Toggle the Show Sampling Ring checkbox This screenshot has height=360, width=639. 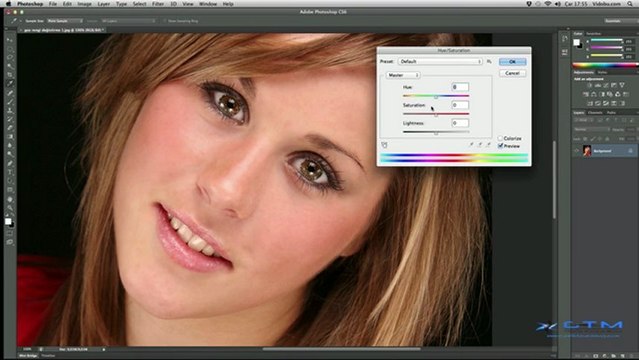pos(165,21)
